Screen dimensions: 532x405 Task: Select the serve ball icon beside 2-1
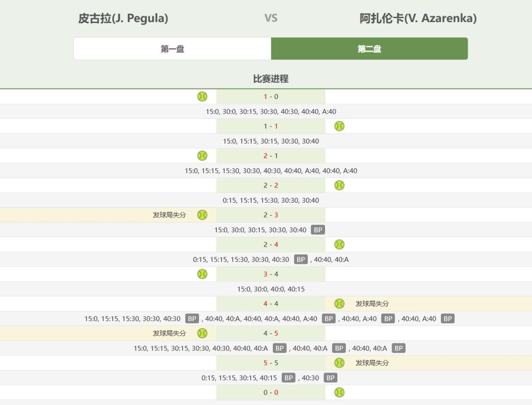point(202,156)
